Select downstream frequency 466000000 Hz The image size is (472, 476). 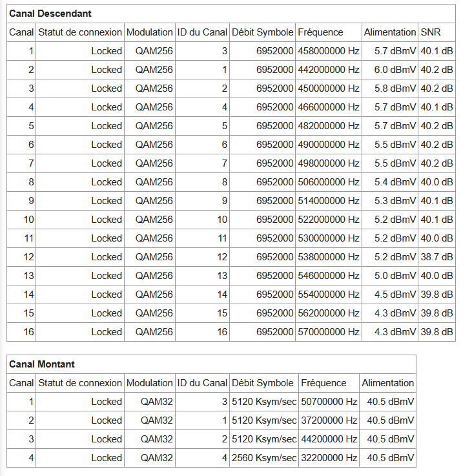tap(329, 107)
